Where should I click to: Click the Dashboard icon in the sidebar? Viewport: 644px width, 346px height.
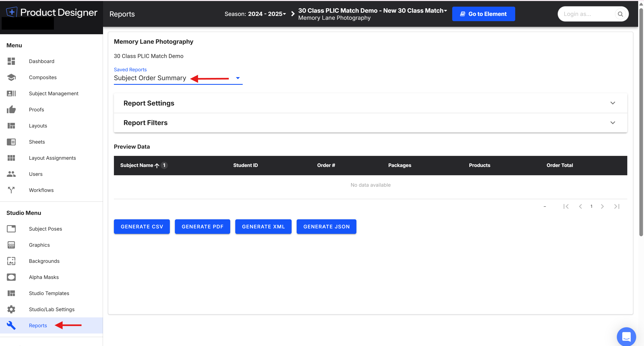click(x=11, y=61)
